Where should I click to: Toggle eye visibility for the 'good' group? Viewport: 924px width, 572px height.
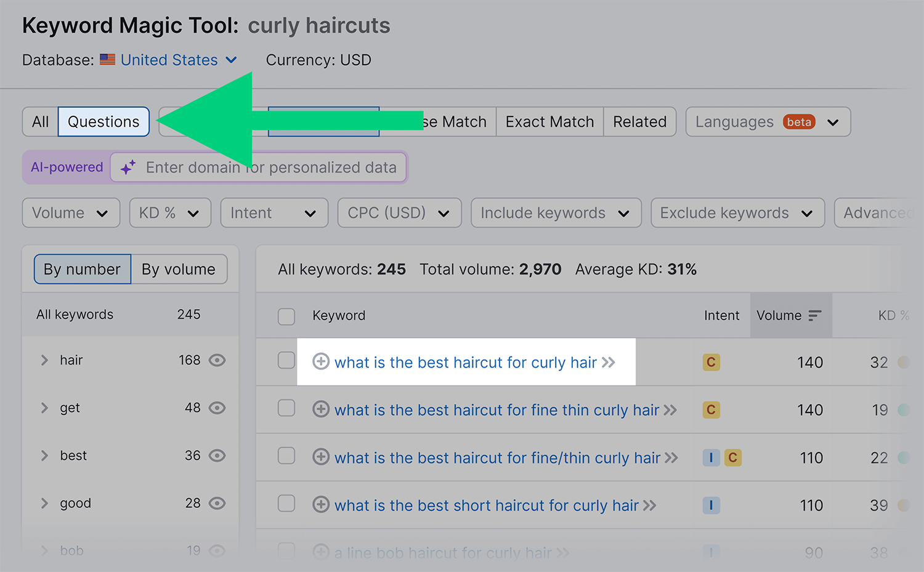pos(217,503)
